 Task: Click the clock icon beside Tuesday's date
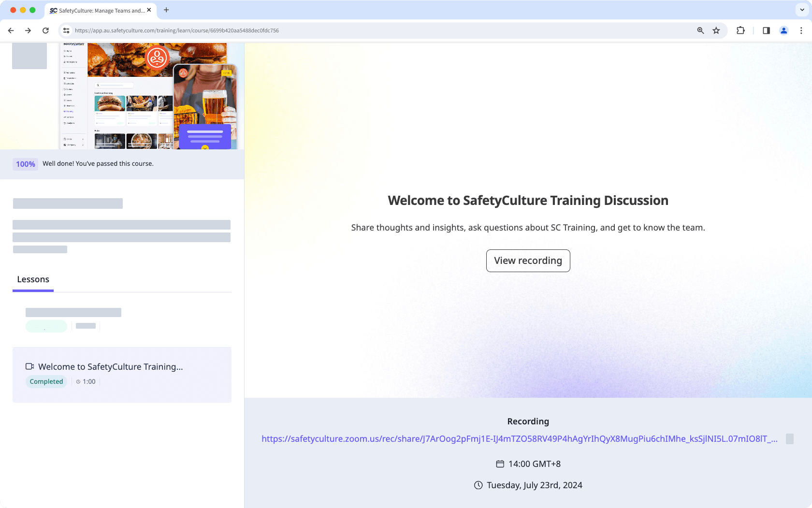[x=478, y=485]
